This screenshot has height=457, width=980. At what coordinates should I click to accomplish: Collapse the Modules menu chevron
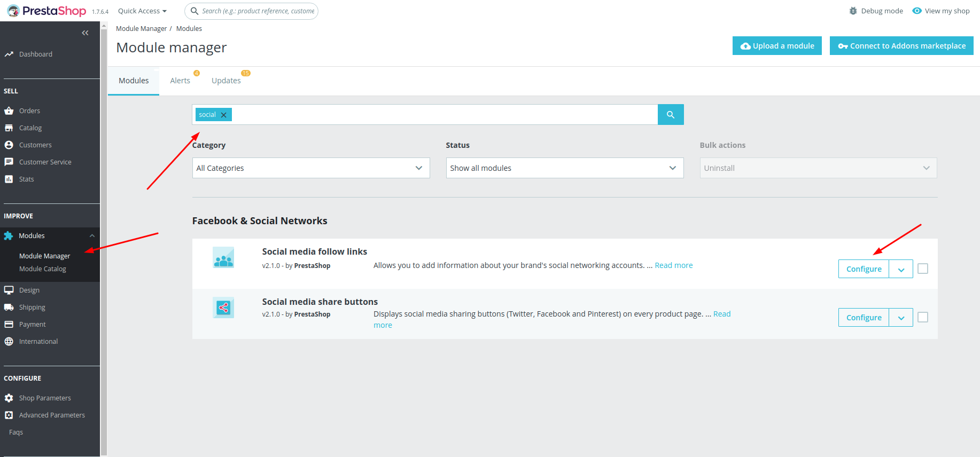click(x=92, y=236)
